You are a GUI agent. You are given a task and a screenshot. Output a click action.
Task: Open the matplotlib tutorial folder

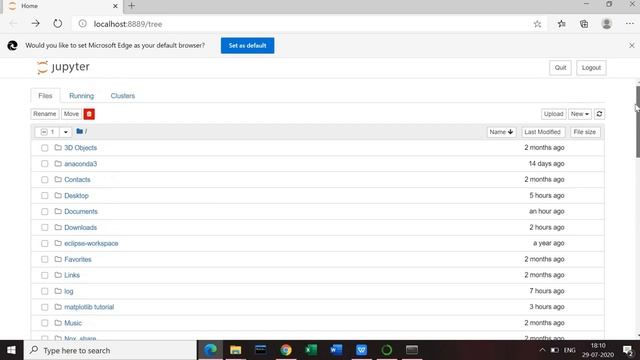tap(89, 307)
